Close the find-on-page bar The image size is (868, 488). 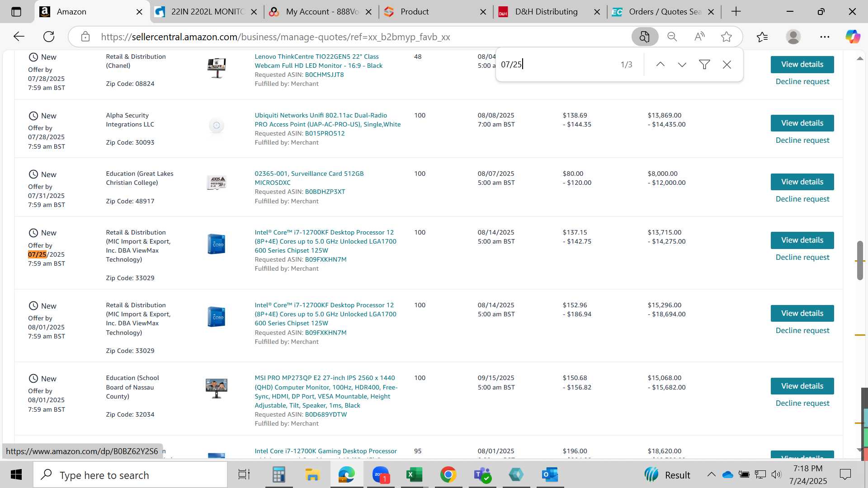point(727,65)
